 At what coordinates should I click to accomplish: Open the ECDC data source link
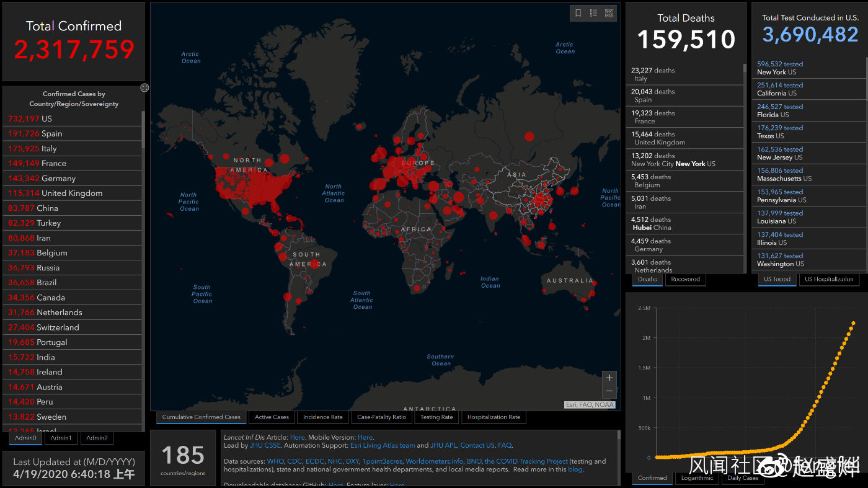(x=315, y=461)
